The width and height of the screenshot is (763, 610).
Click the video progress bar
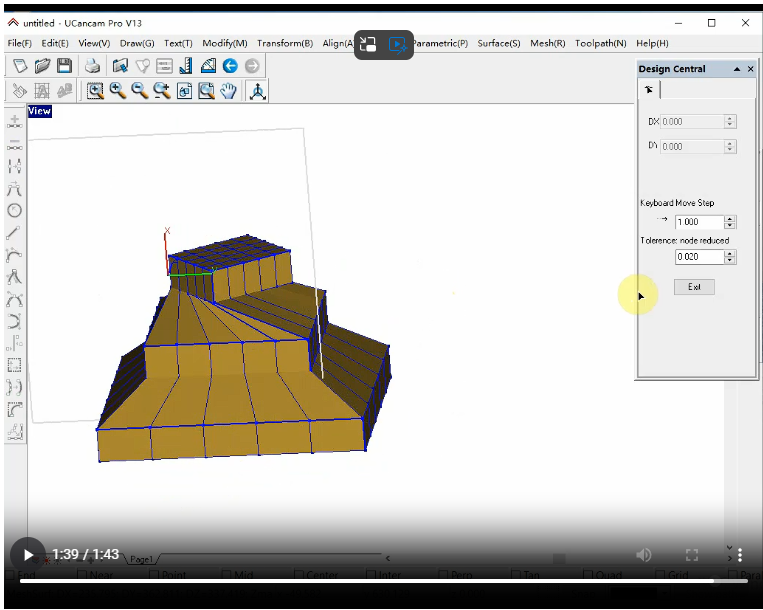[380, 580]
